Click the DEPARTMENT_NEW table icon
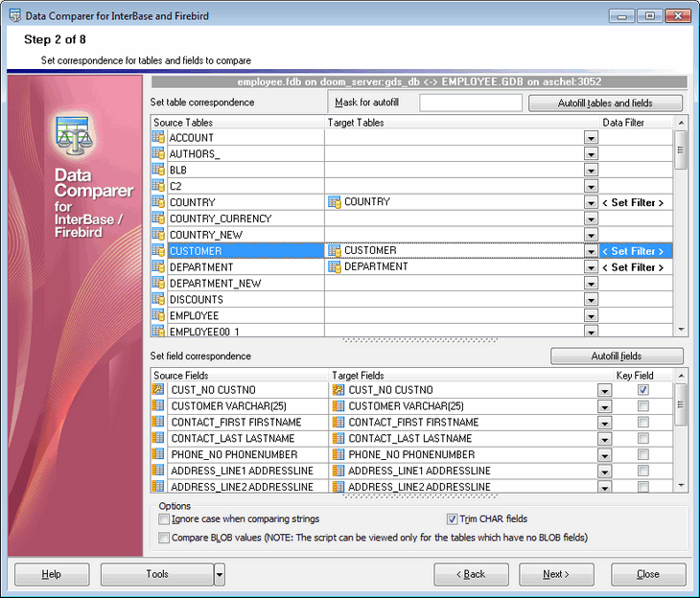This screenshot has width=700, height=598. 158,283
